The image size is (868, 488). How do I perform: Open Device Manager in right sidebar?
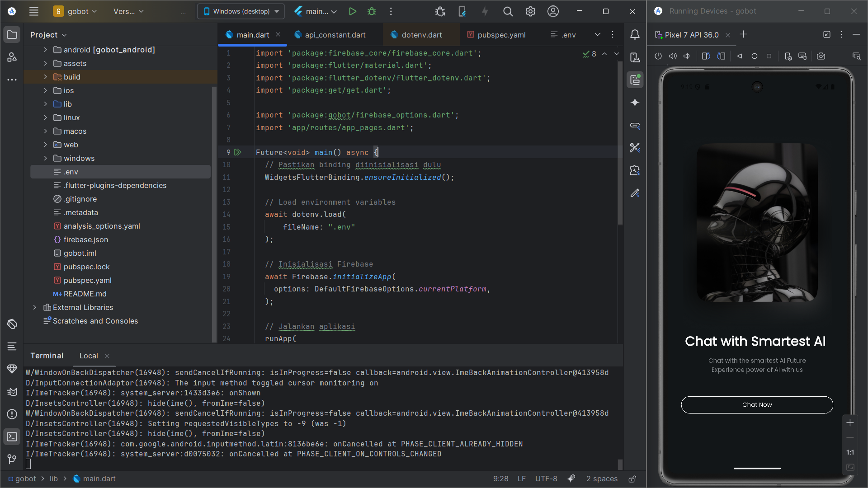635,57
